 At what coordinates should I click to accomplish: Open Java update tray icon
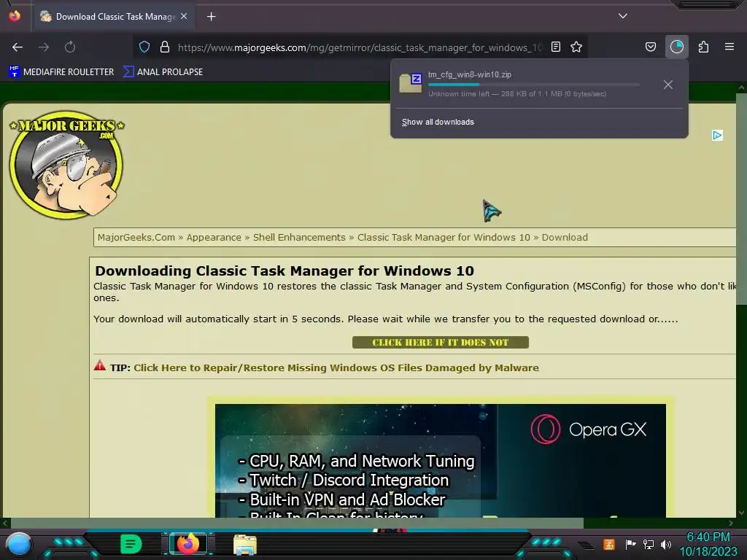pyautogui.click(x=608, y=544)
